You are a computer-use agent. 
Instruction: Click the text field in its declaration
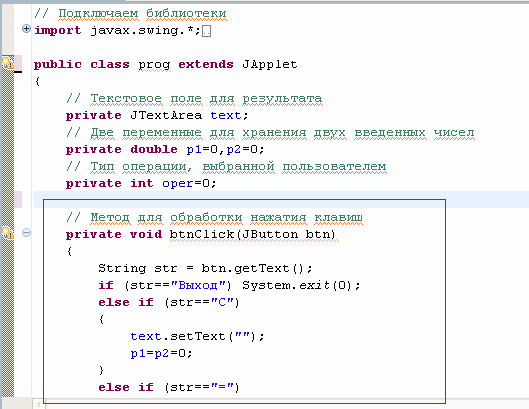pos(226,115)
